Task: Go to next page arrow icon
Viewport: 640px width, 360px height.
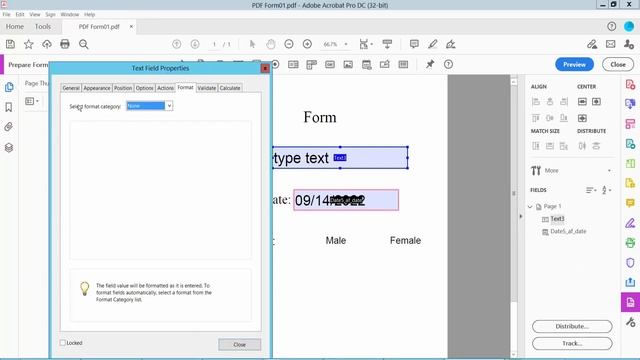Action: coord(195,44)
